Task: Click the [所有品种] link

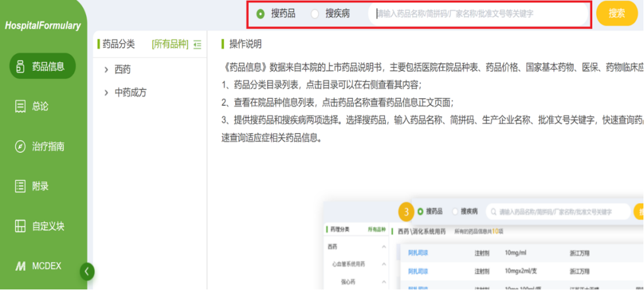Action: click(x=170, y=44)
